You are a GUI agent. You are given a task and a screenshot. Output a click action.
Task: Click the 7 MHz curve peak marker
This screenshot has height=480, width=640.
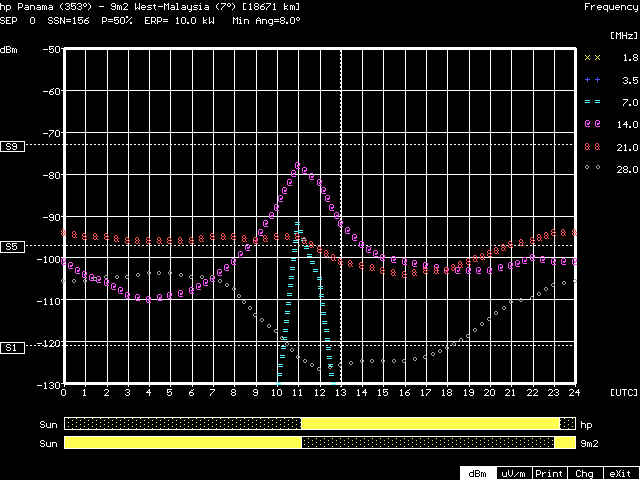[298, 224]
